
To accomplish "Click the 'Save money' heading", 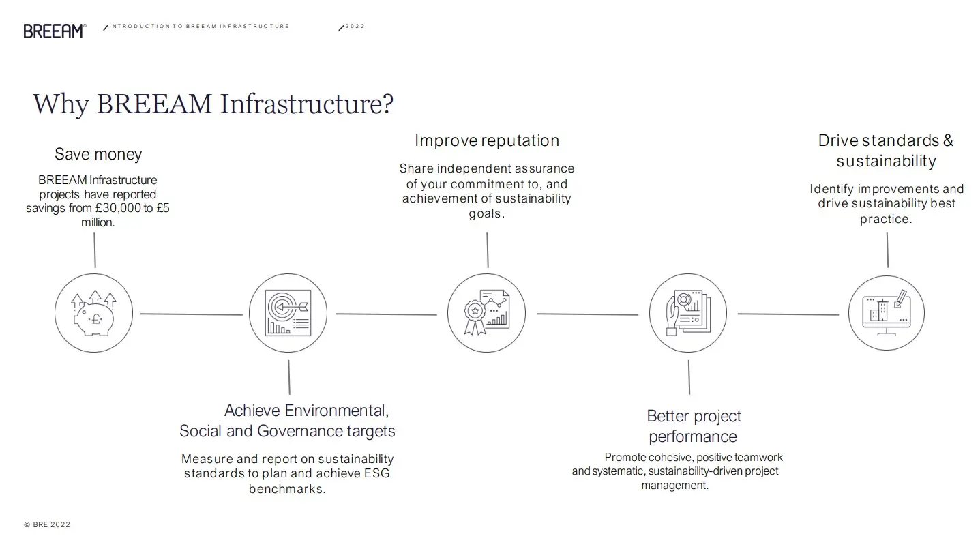I will tap(98, 154).
